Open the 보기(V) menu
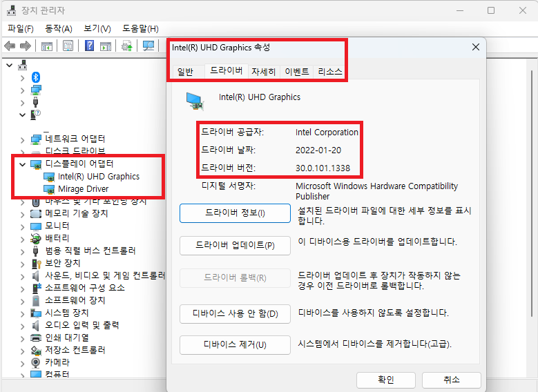Screen dimensions: 538x392 click(x=97, y=29)
